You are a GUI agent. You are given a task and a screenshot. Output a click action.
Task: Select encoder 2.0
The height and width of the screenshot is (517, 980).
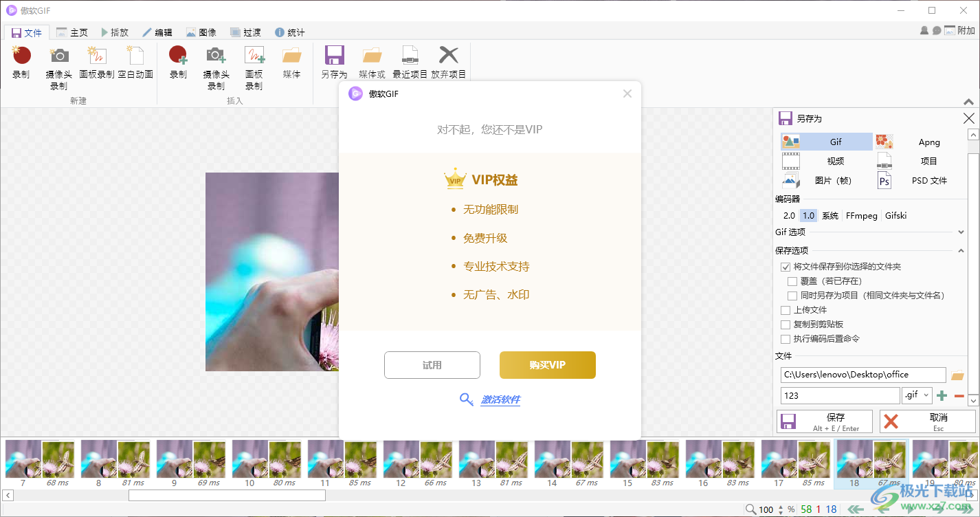pyautogui.click(x=789, y=216)
